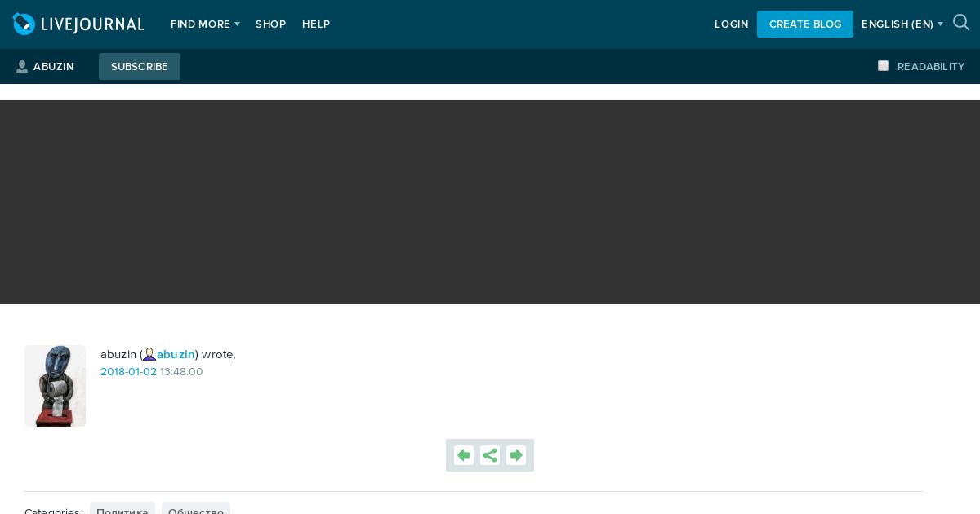
Task: Open the Shop menu item
Action: (x=270, y=24)
